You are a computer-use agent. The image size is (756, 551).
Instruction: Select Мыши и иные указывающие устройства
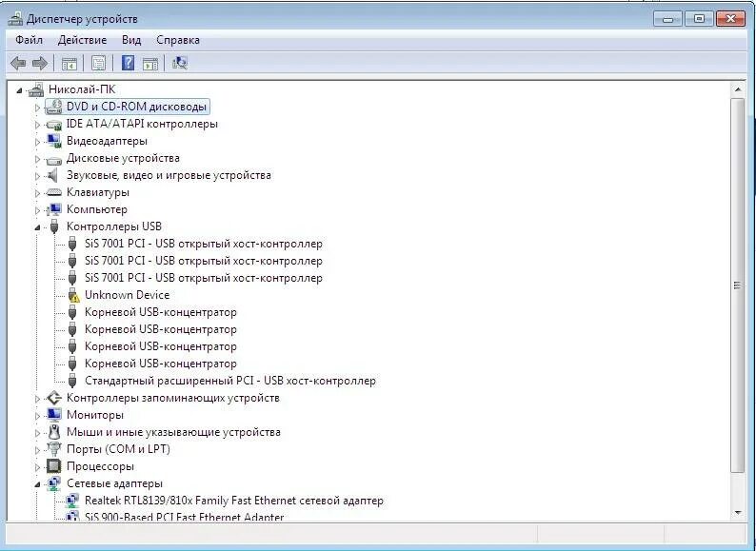(x=173, y=432)
